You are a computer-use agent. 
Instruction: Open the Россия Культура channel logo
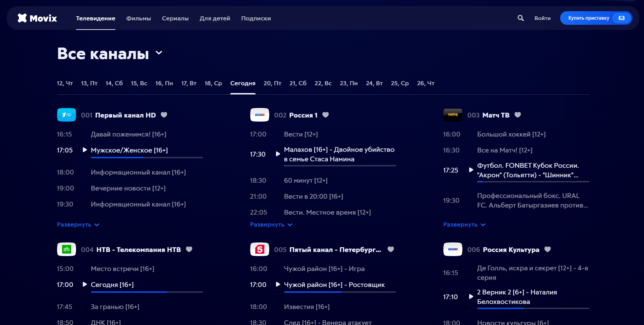tap(453, 249)
